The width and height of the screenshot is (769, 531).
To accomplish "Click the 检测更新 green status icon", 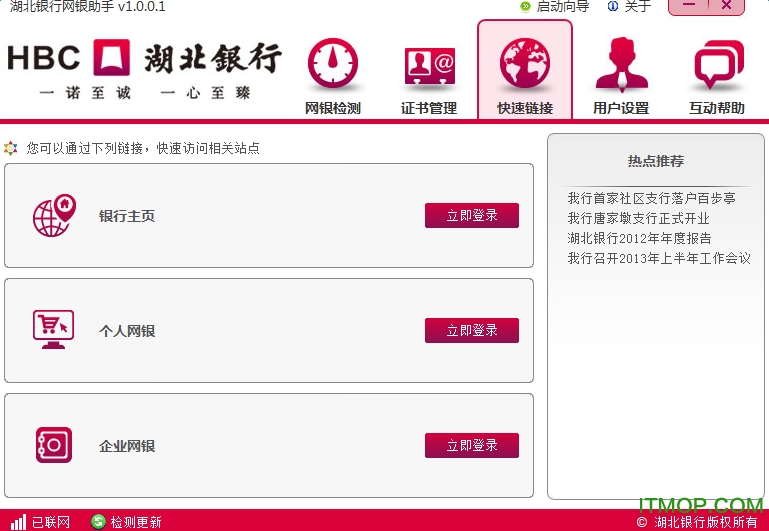I will pyautogui.click(x=98, y=521).
